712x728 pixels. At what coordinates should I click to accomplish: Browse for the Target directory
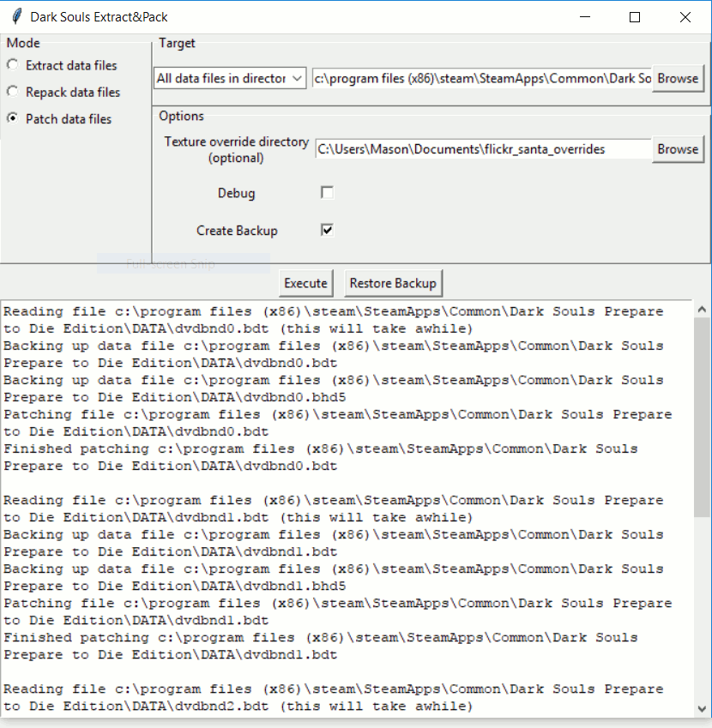[678, 78]
